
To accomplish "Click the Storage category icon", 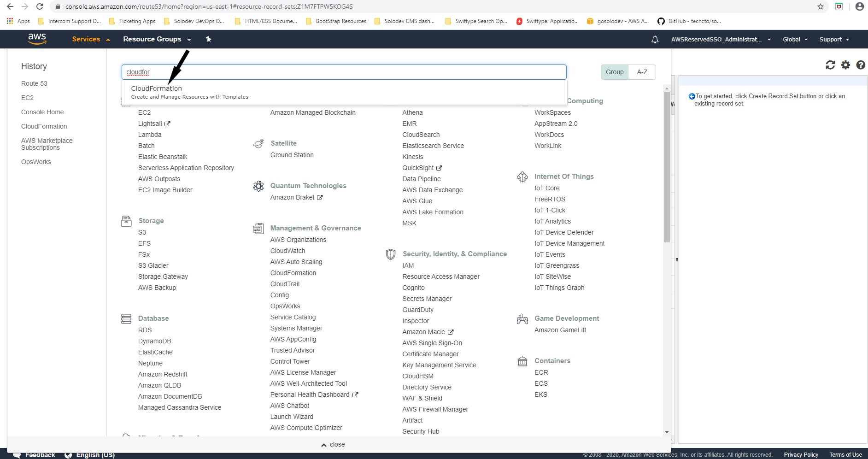I will coord(126,221).
